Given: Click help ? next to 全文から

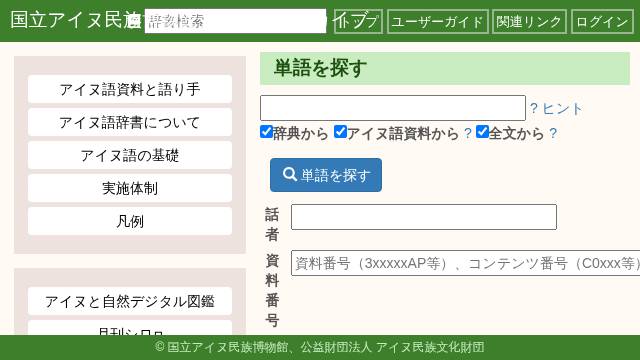Looking at the screenshot, I should 553,133.
